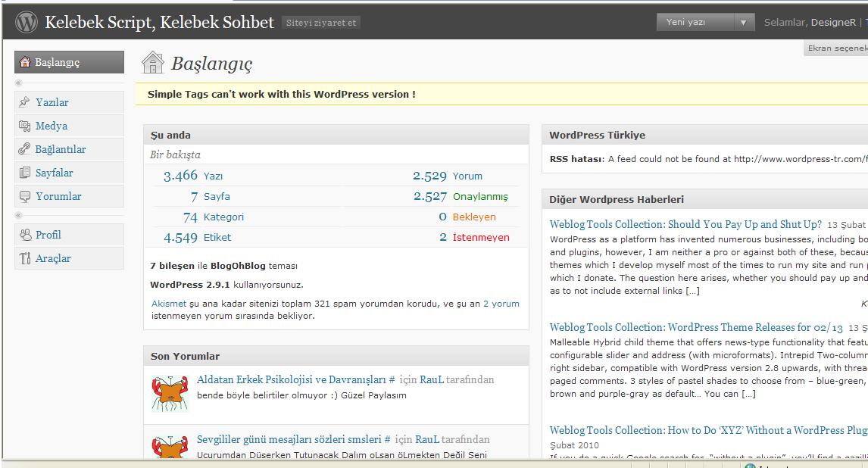
Task: Click the 3.466 posts count
Action: pos(180,176)
